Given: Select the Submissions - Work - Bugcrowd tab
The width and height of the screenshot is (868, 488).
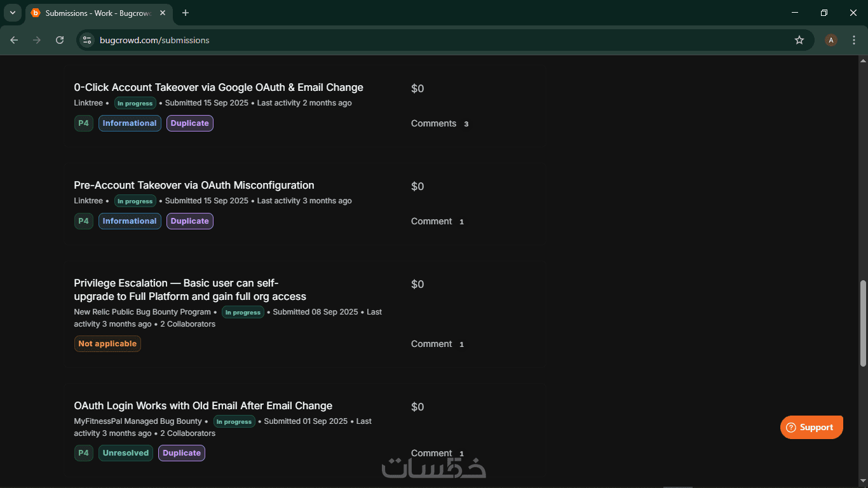Looking at the screenshot, I should (99, 13).
